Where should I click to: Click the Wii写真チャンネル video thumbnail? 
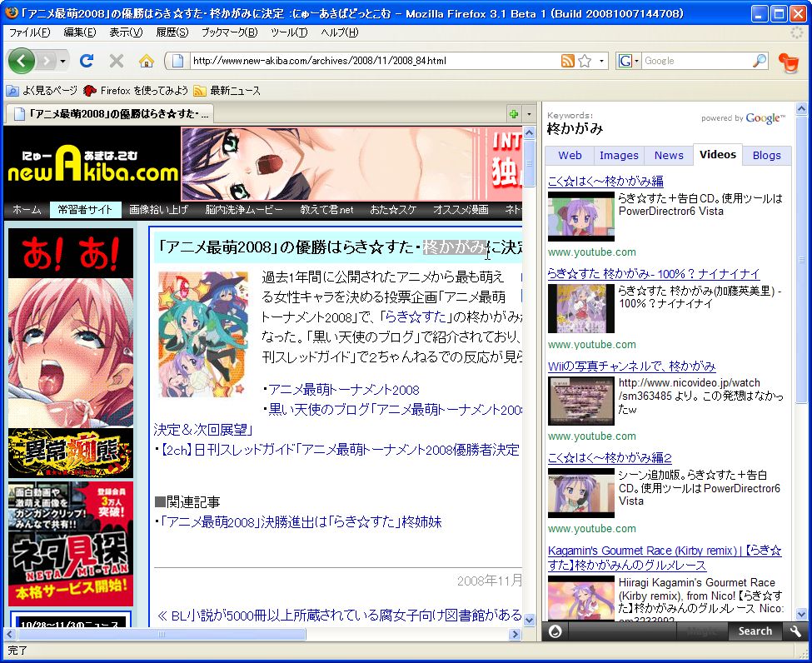pyautogui.click(x=581, y=401)
